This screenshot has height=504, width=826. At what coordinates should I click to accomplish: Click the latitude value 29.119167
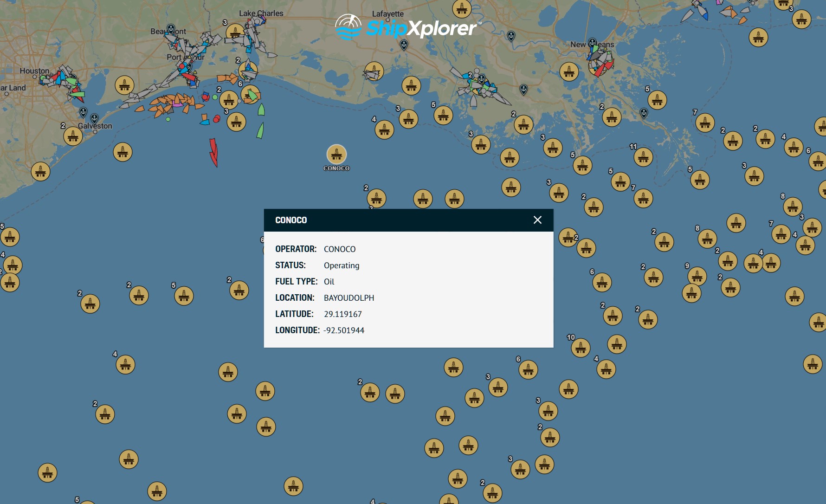tap(342, 314)
